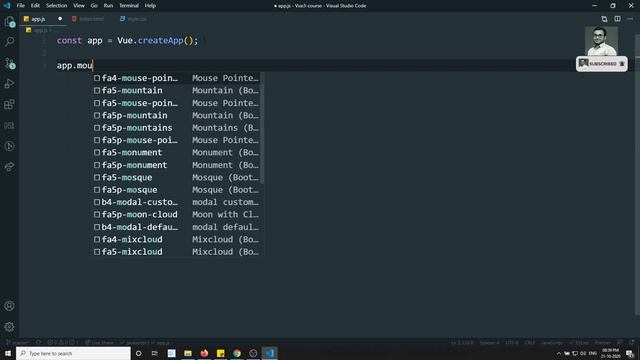Click the Cortana circle on the taskbar
The height and width of the screenshot is (360, 640).
(139, 353)
